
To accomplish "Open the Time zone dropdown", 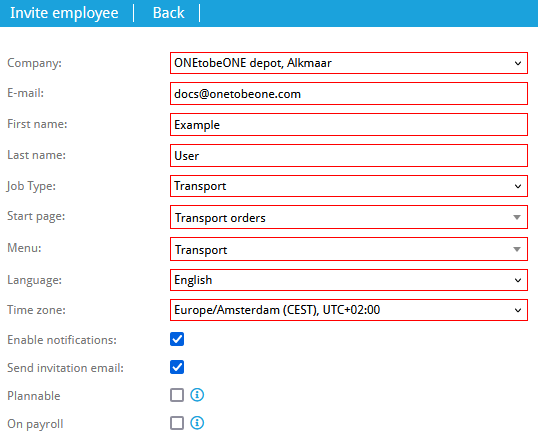I will click(349, 310).
